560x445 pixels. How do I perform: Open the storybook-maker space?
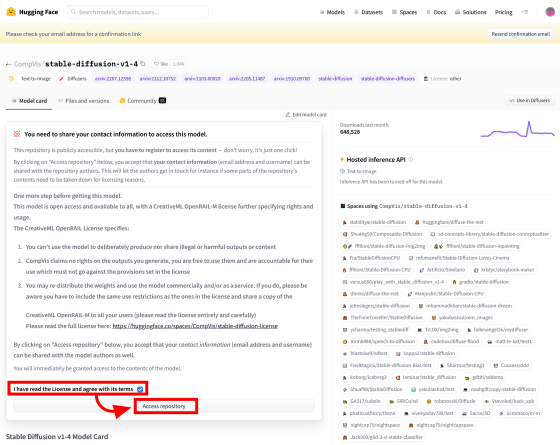coord(504,270)
